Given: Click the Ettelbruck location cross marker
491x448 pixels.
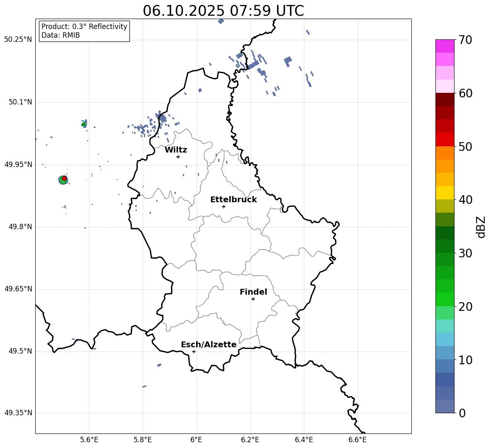Looking at the screenshot, I should pos(224,206).
